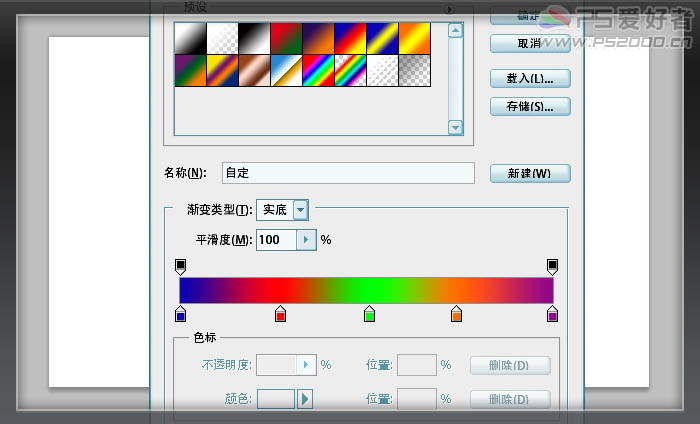
Task: Select the red color stop
Action: [x=280, y=314]
